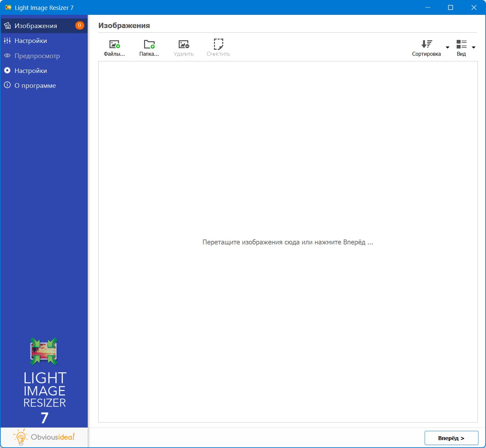Select the Изображения sidebar tab
Screen dimensions: 486x448
point(36,26)
